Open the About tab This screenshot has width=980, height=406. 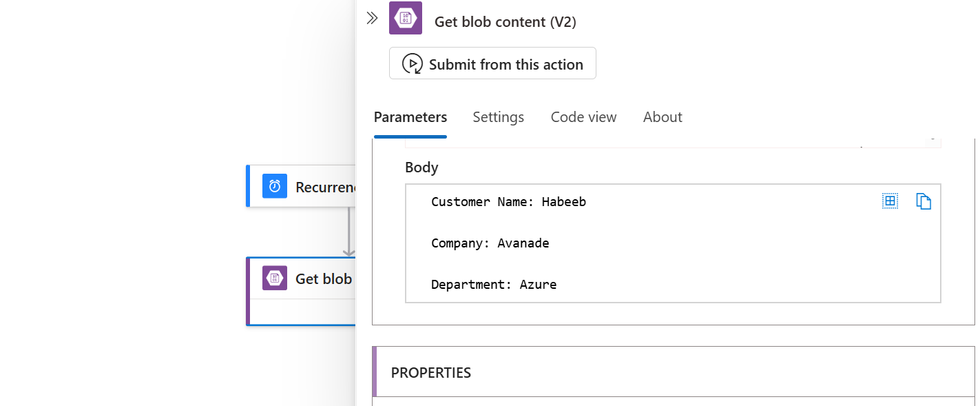point(663,117)
